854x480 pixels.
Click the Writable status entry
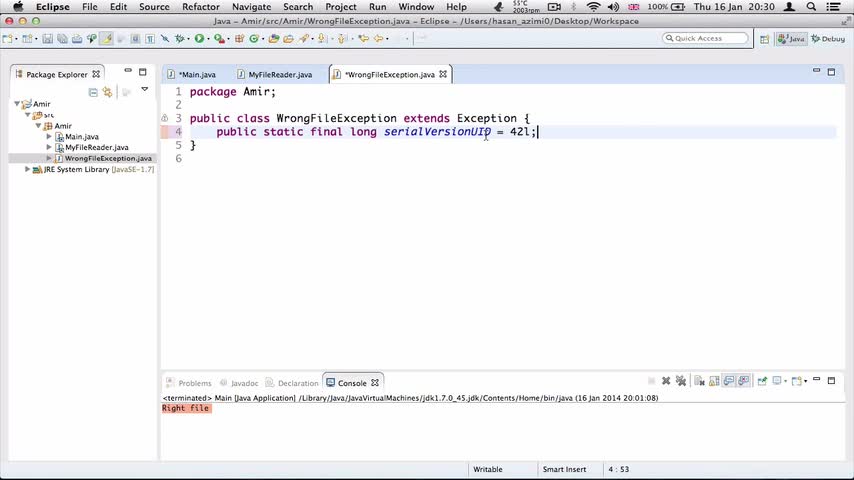(487, 469)
